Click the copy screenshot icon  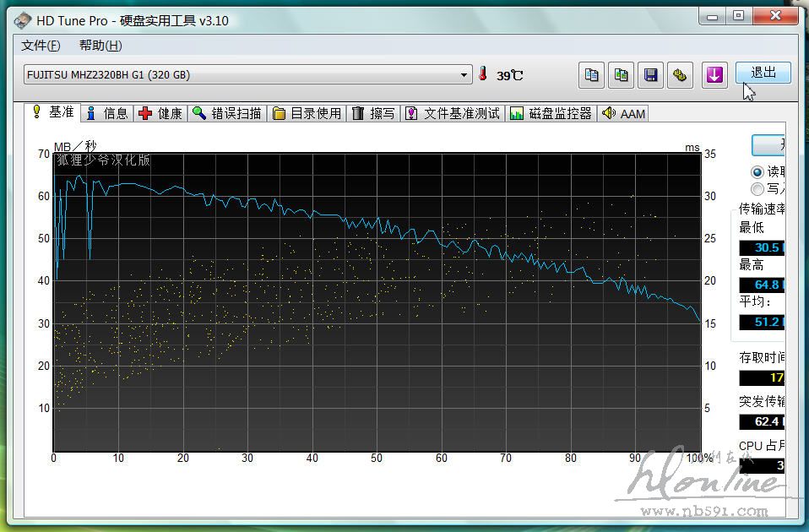pos(622,75)
